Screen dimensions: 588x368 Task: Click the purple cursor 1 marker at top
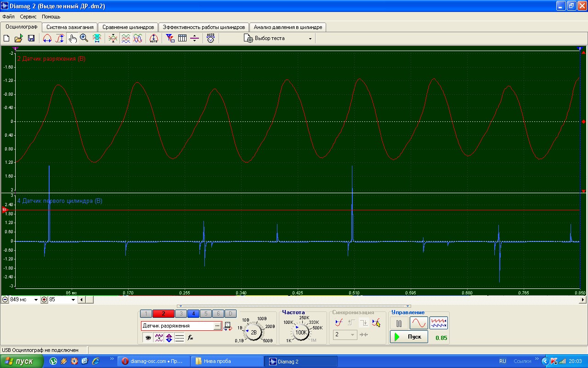[15, 48]
